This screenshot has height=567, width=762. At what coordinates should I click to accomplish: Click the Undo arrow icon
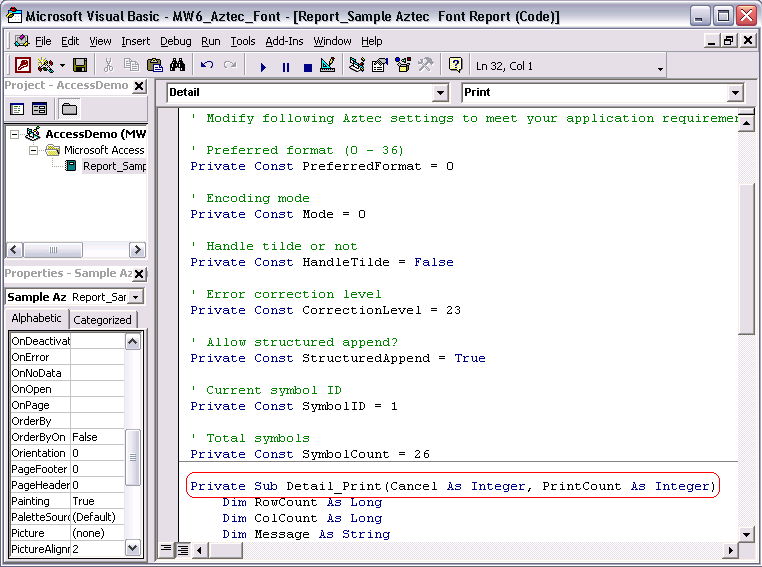(x=207, y=66)
